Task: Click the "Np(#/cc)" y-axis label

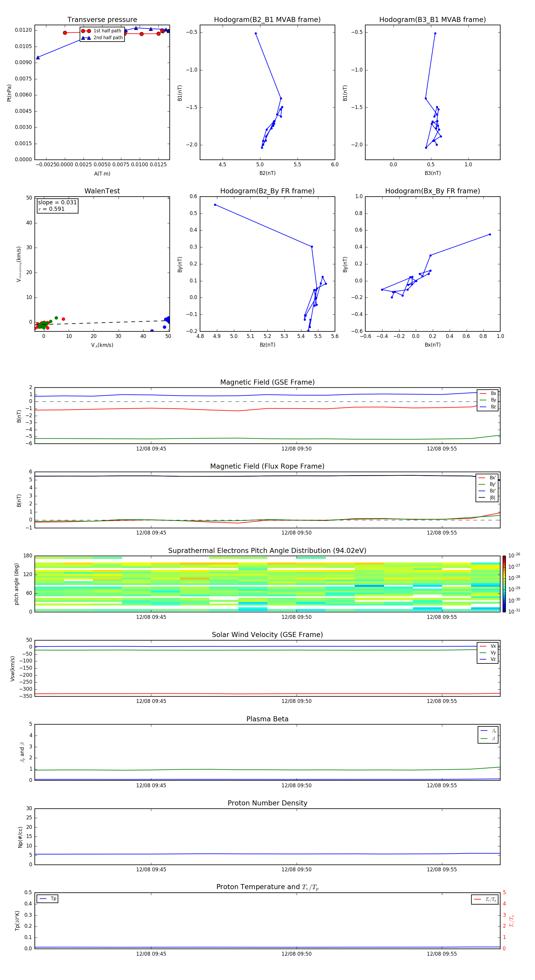Action: coord(20,837)
